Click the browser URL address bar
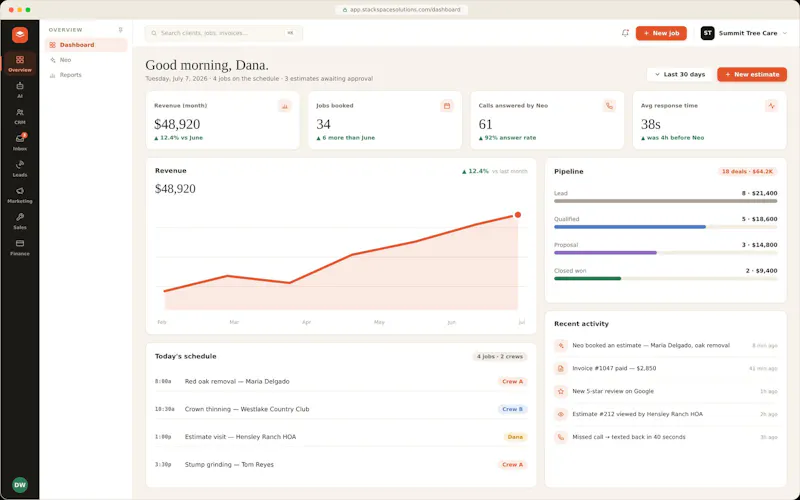The height and width of the screenshot is (500, 800). click(x=402, y=10)
